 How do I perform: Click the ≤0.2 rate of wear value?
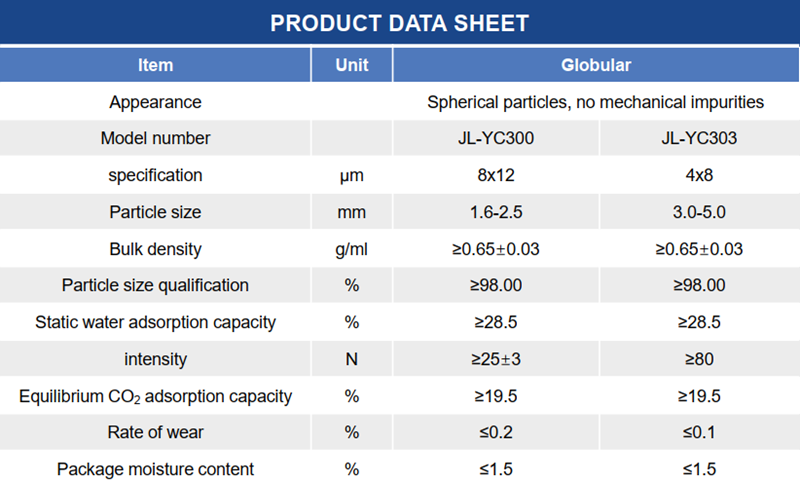pyautogui.click(x=496, y=432)
